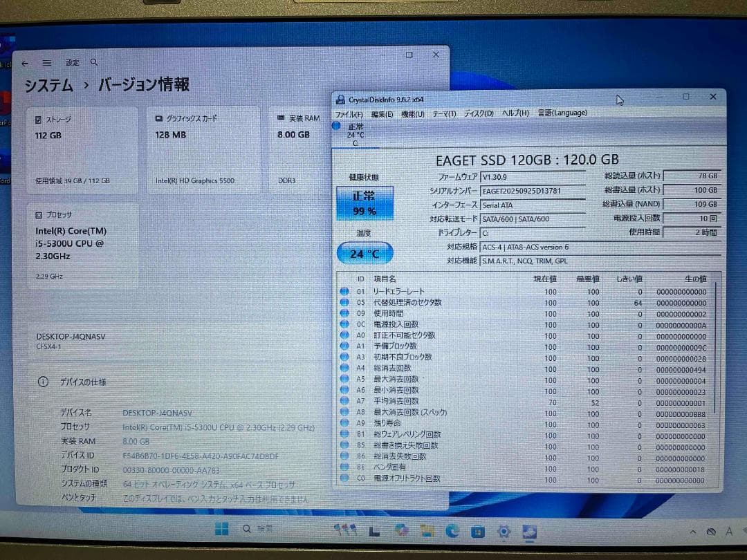747x560 pixels.
Task: Select the 機能(U) menu item
Action: coord(413,113)
